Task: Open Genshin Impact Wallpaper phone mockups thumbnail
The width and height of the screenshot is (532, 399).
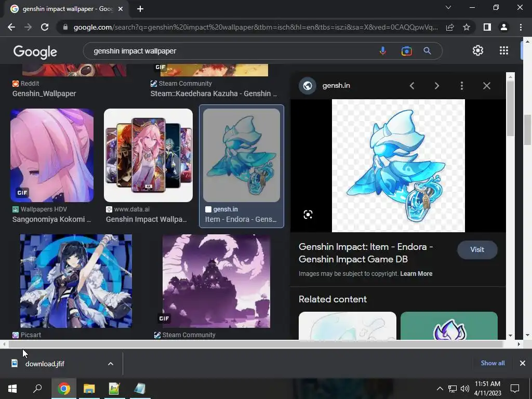Action: [x=148, y=155]
